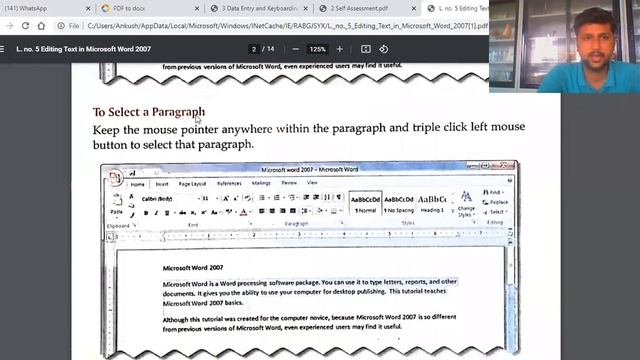Viewport: 640px width, 360px height.
Task: Close the 2 Self Assessment.pdf tab
Action: 413,8
